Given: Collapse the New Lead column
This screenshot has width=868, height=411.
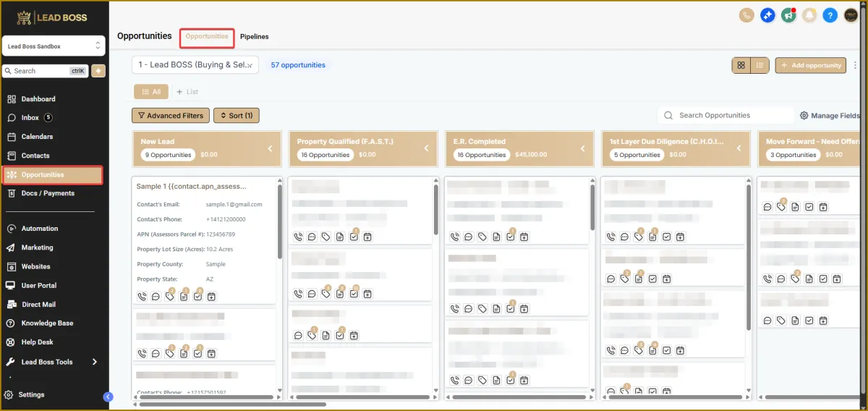Looking at the screenshot, I should pos(271,148).
